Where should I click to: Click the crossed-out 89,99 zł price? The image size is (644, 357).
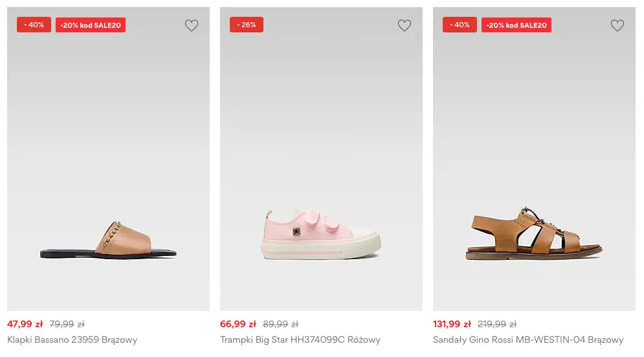(280, 324)
